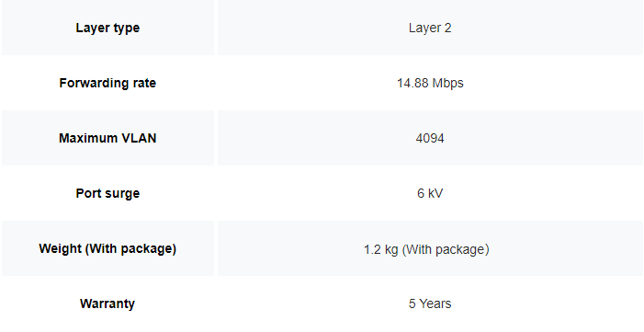644x332 pixels.
Task: Select the 14.88 Mbps value
Action: coord(430,83)
